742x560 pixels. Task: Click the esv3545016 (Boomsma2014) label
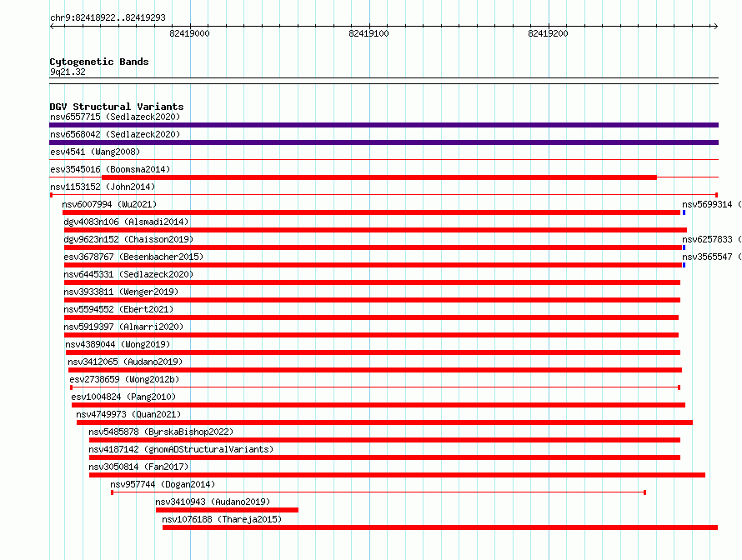pos(110,169)
